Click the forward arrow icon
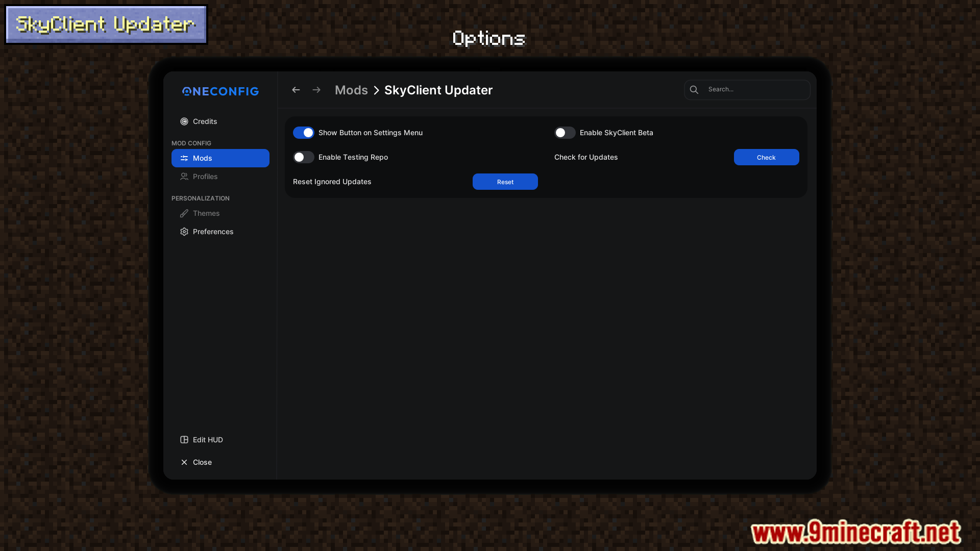The width and height of the screenshot is (980, 551). [316, 90]
